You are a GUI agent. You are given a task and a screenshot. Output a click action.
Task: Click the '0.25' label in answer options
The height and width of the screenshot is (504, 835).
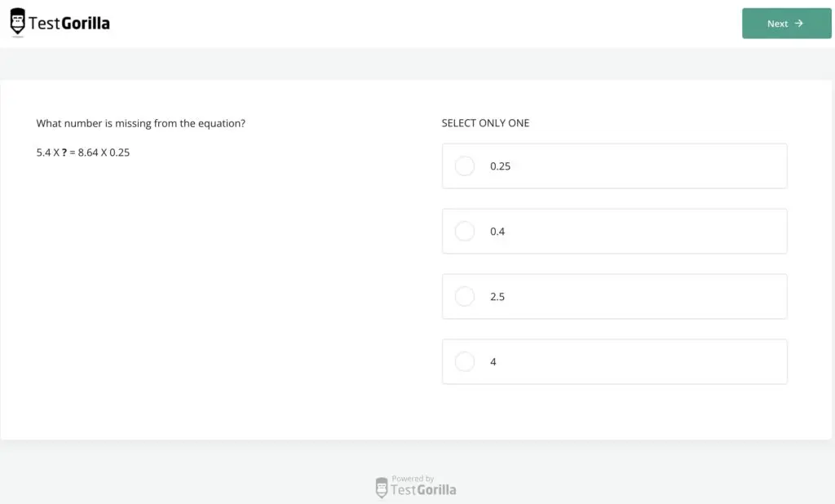tap(500, 166)
